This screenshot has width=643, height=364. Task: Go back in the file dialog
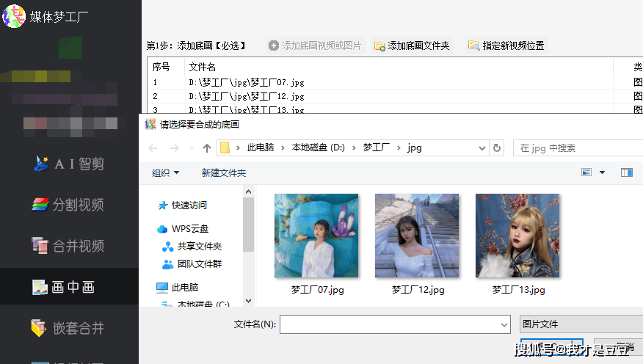[x=153, y=148]
